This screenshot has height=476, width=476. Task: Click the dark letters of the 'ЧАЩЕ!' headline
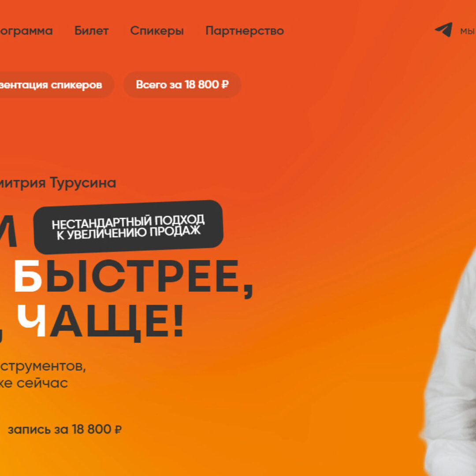pyautogui.click(x=116, y=321)
